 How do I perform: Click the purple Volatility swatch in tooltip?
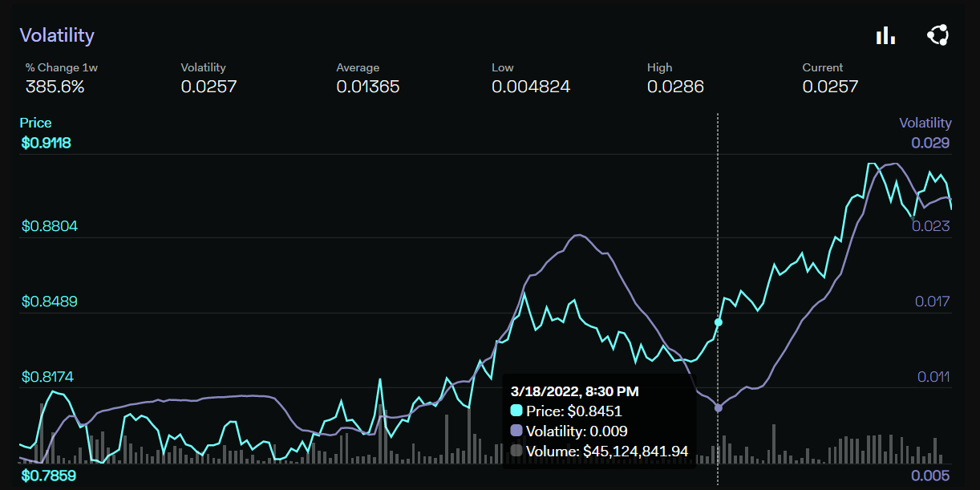pyautogui.click(x=516, y=431)
